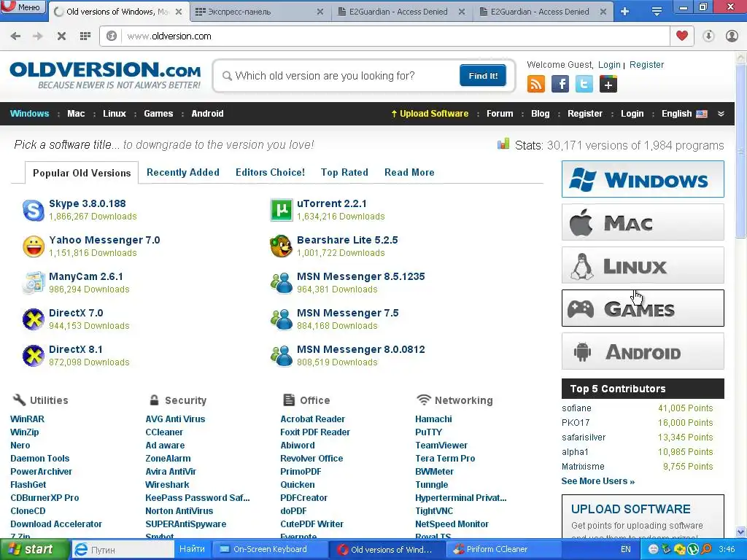Viewport: 747px width, 560px height.
Task: Open the more sharing plus icon
Action: [x=608, y=85]
